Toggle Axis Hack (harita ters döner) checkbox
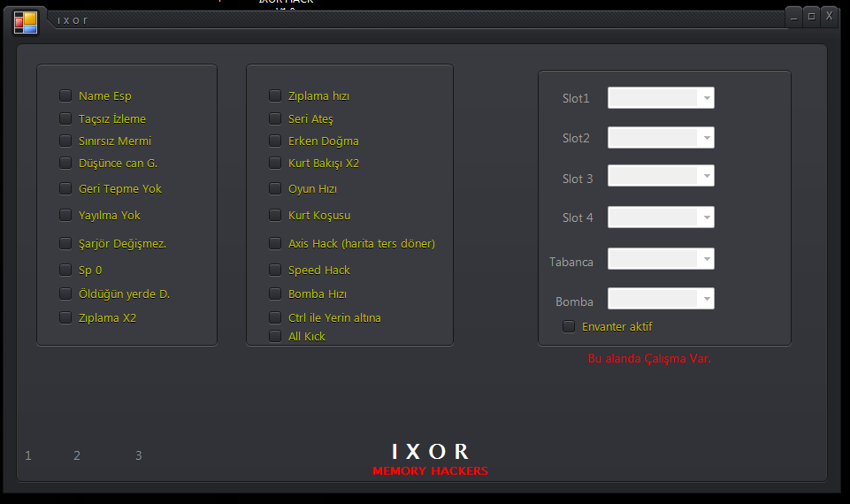 [x=275, y=243]
